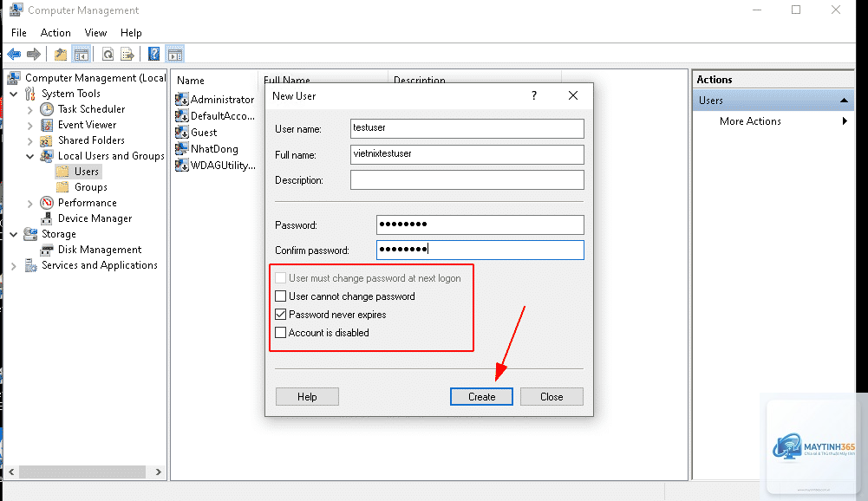Click the Device Manager icon

(47, 218)
